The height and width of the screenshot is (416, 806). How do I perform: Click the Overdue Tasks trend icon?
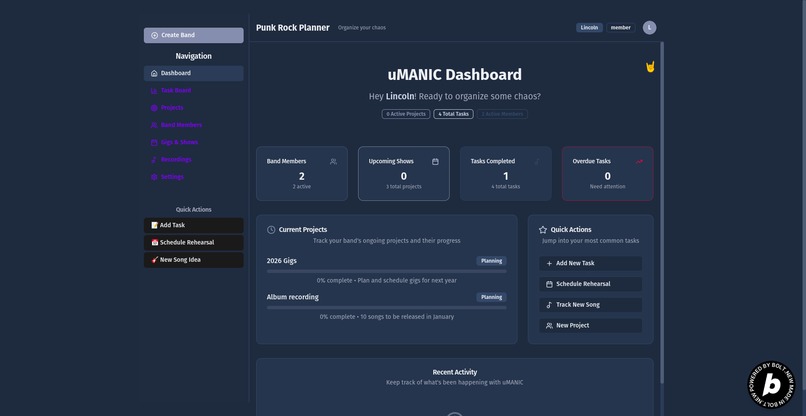(x=639, y=161)
